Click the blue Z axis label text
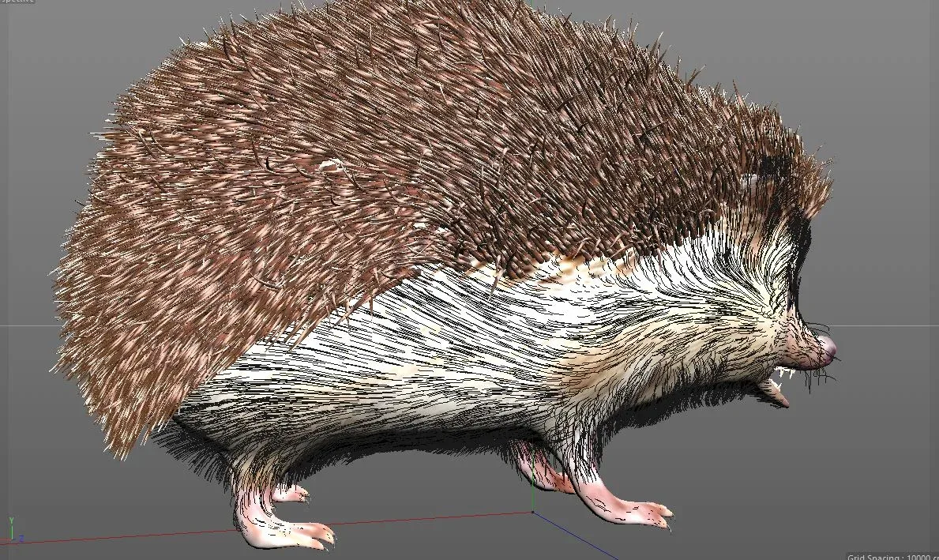Viewport: 939px width, 560px height. tap(21, 538)
